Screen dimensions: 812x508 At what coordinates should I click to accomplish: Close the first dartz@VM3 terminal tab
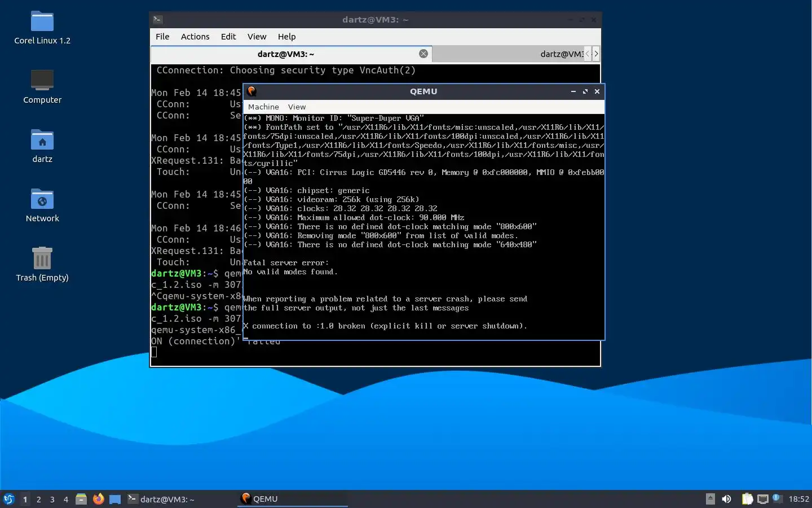[x=423, y=54]
